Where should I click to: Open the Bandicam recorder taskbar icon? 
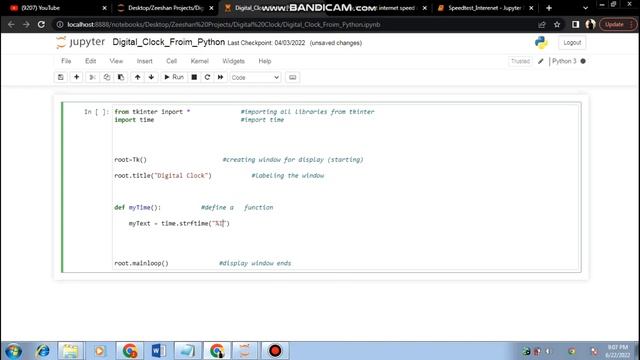[275, 351]
